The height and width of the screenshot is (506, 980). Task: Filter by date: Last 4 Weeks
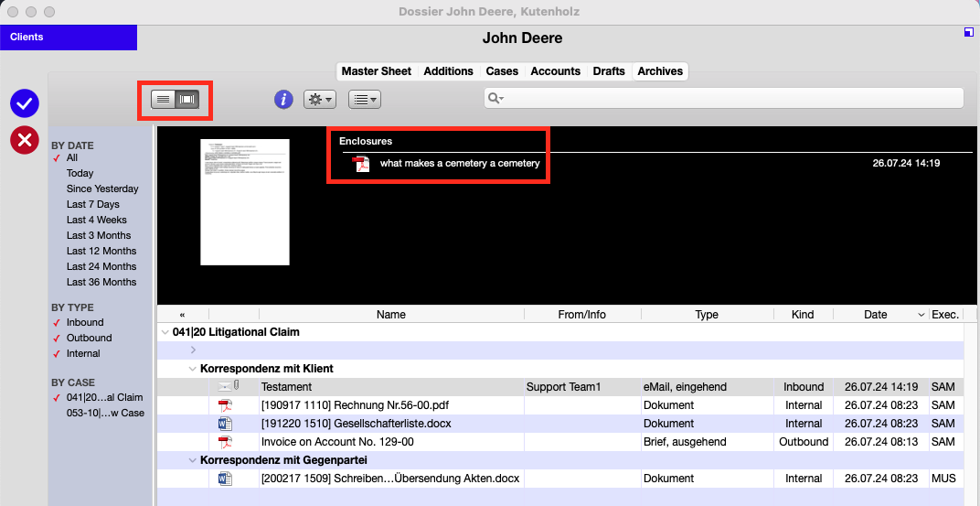[97, 221]
